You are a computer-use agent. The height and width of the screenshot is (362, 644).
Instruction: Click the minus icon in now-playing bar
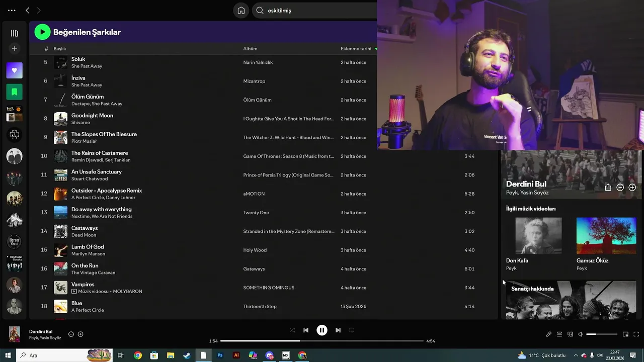(x=71, y=334)
